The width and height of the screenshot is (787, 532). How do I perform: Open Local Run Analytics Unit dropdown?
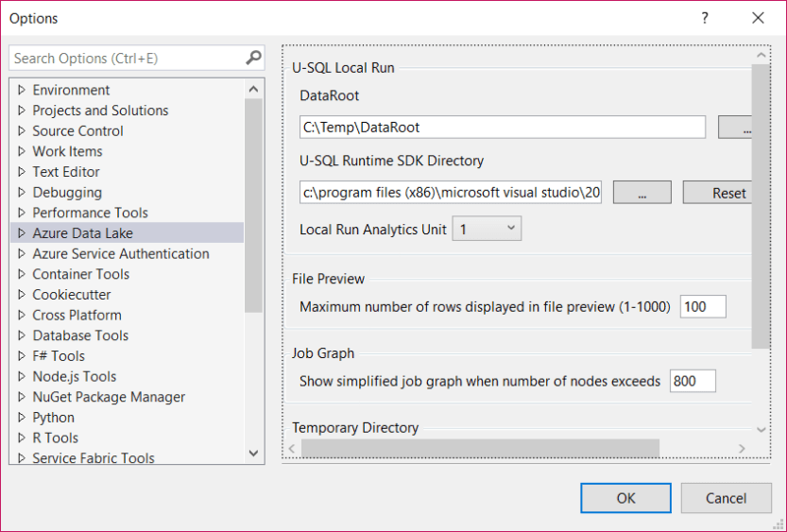pyautogui.click(x=487, y=229)
